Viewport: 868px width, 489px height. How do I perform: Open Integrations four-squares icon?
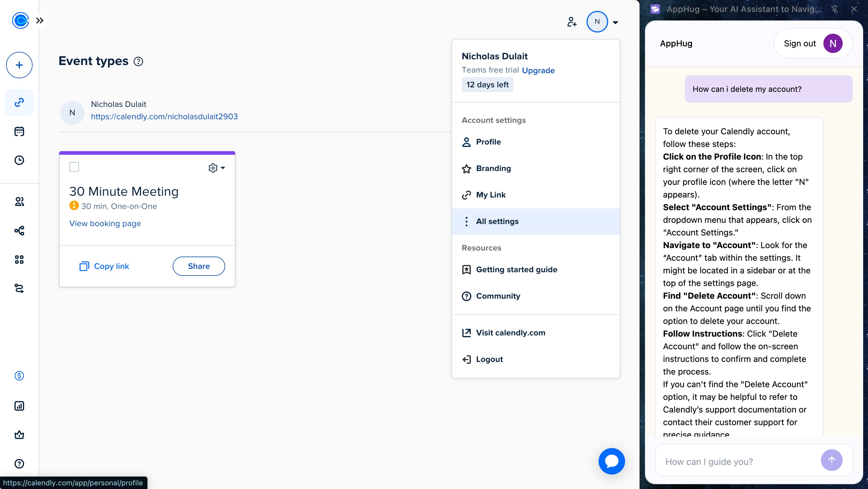point(19,260)
